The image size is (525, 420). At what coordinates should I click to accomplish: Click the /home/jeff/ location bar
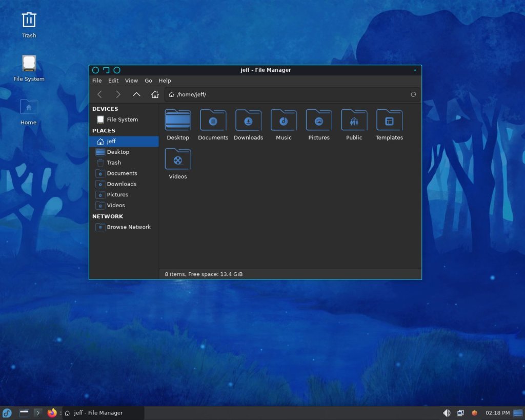[x=287, y=94]
